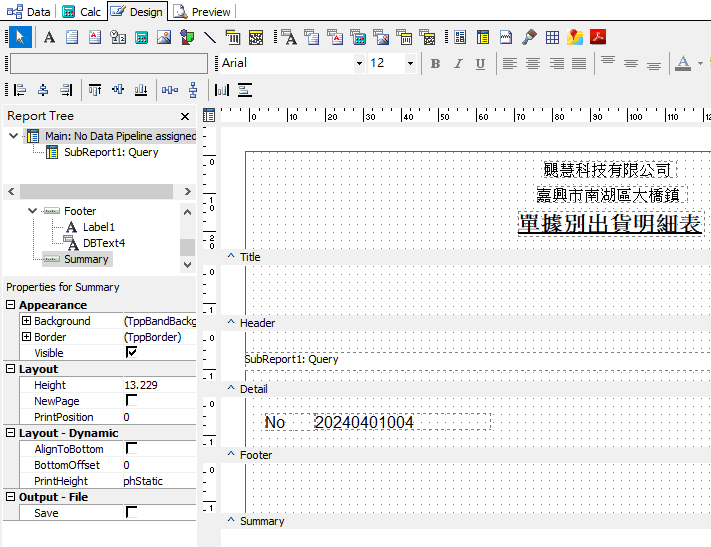The height and width of the screenshot is (547, 711).
Task: Select Label1 in the component tree
Action: (x=98, y=227)
